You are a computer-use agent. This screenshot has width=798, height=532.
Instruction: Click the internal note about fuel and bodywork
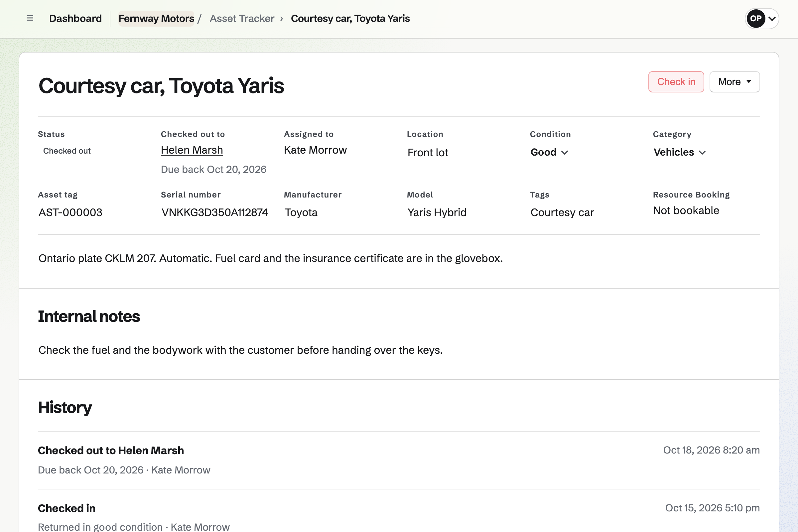click(x=240, y=350)
